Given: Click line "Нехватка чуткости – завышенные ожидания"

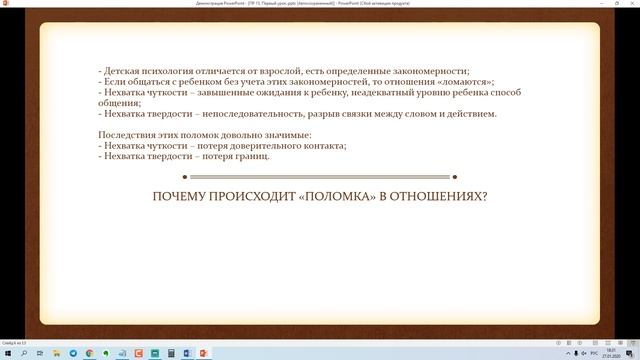Looking at the screenshot, I should pyautogui.click(x=310, y=98).
